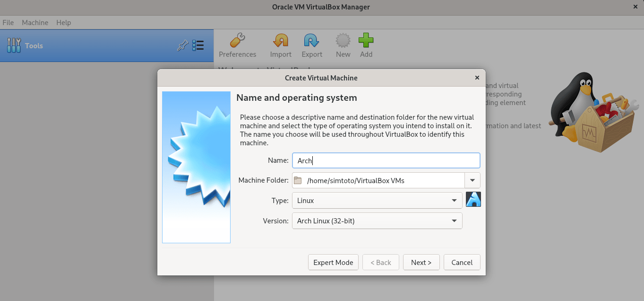Click the New machine starburst icon

coord(343,41)
